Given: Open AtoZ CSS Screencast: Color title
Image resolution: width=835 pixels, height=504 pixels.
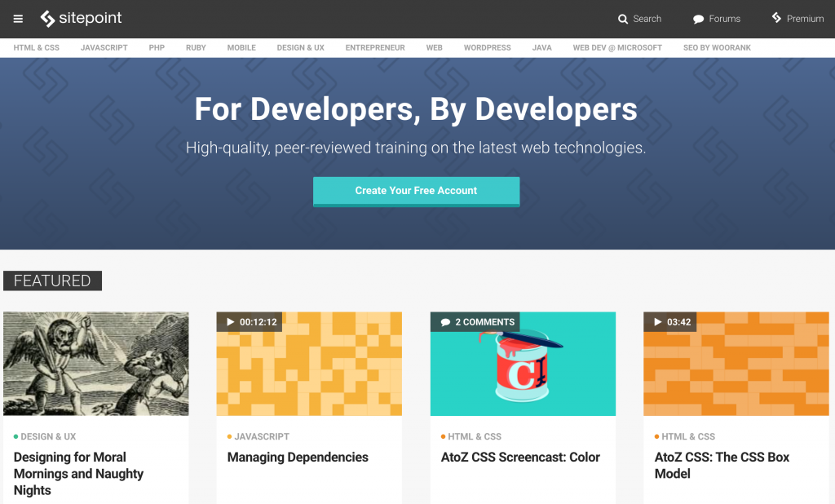Looking at the screenshot, I should [x=520, y=458].
